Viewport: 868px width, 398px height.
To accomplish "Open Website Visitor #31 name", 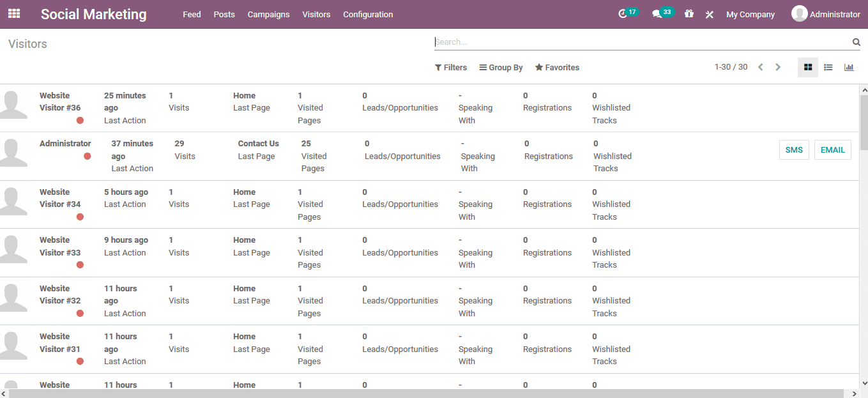I will (60, 343).
